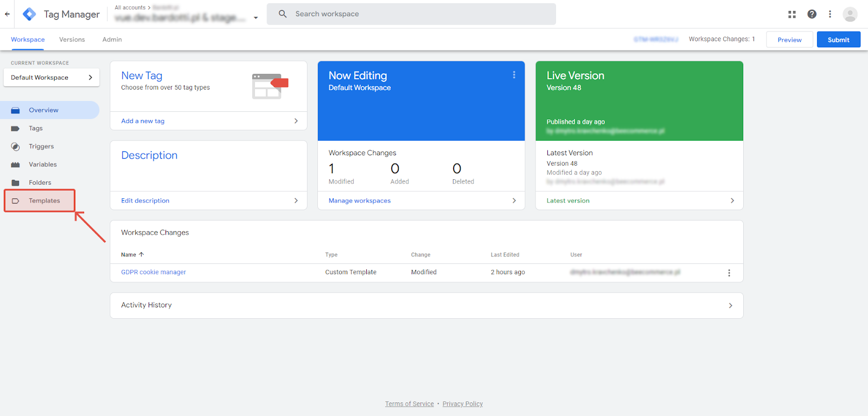Click the New Tag heading
The image size is (868, 416).
tap(142, 76)
